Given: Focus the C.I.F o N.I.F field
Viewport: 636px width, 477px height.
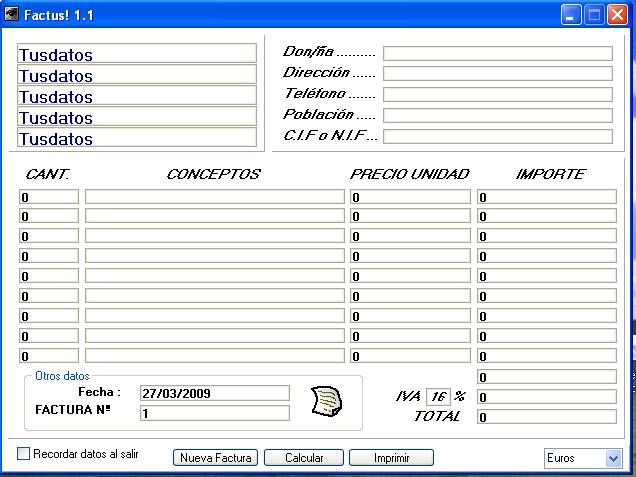Looking at the screenshot, I should 498,137.
